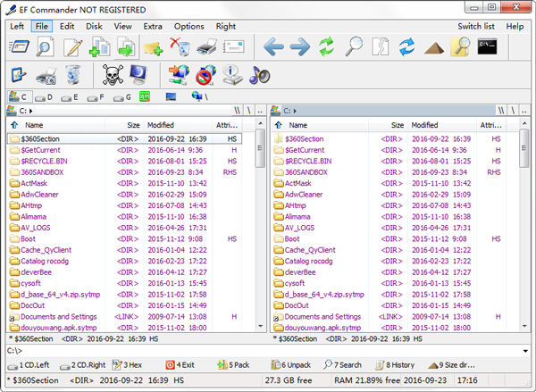Image resolution: width=536 pixels, height=392 pixels.
Task: Click the Copy files toolbar icon
Action: coord(99,46)
